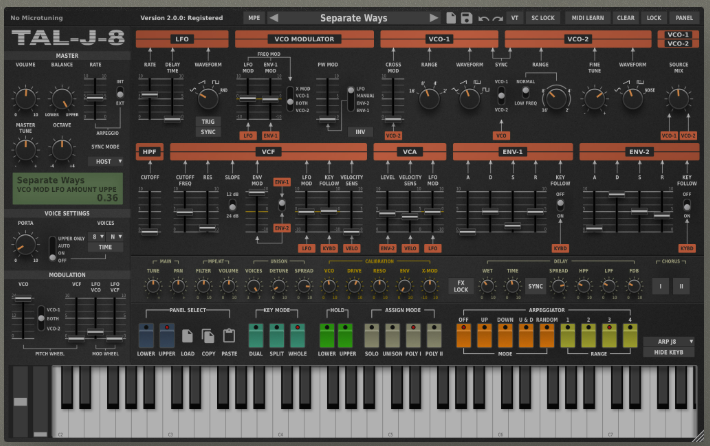Turn the arpeggiator Off
This screenshot has height=446, width=710.
464,336
